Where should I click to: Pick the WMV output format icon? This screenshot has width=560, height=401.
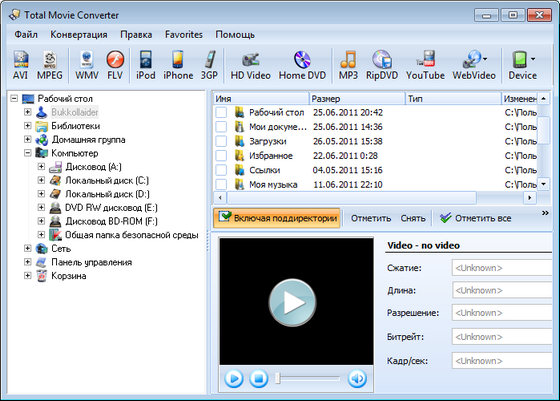87,65
